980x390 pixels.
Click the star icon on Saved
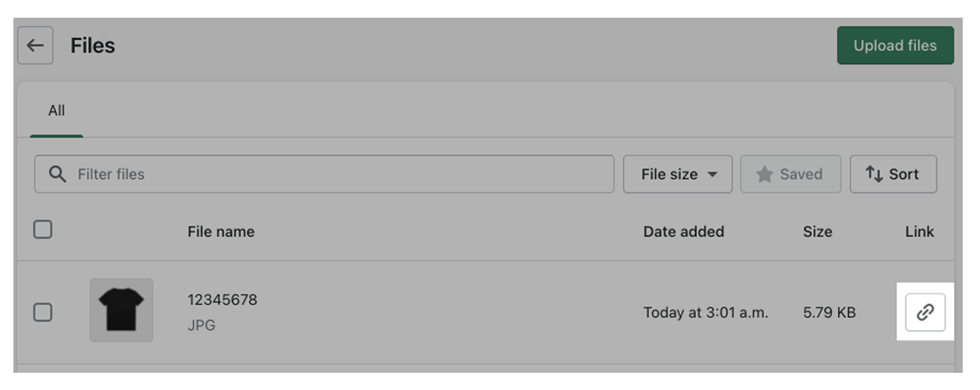(x=764, y=174)
